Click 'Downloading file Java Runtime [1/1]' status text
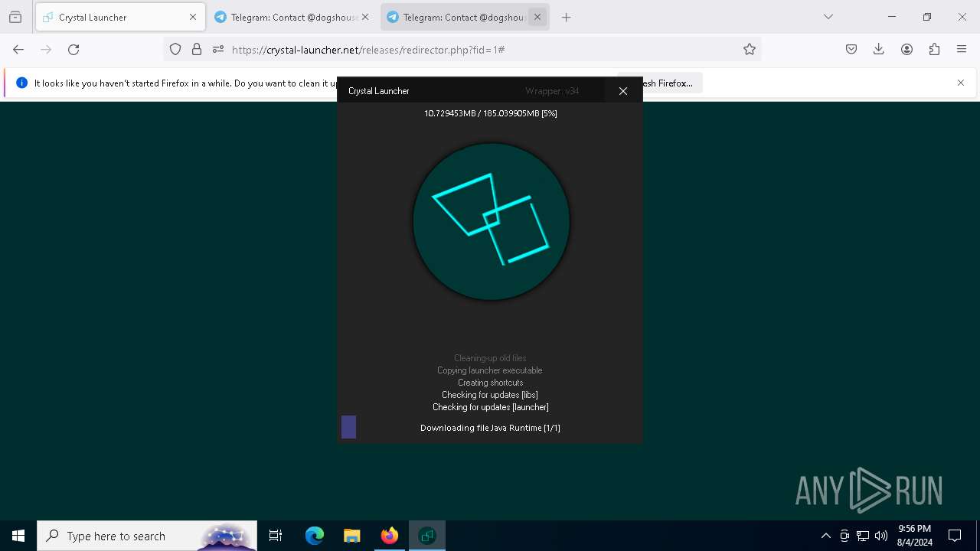Viewport: 980px width, 551px height. click(490, 428)
